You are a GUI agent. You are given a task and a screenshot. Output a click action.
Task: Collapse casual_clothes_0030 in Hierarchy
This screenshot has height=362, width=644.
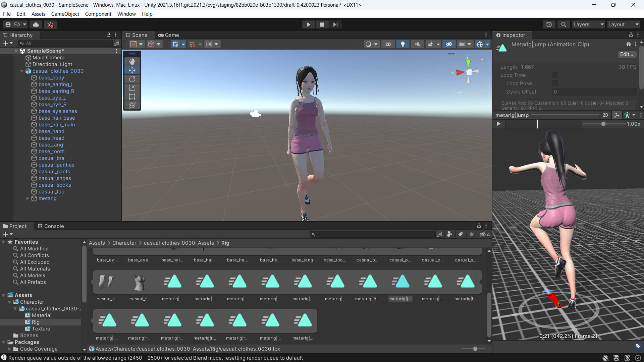click(22, 71)
